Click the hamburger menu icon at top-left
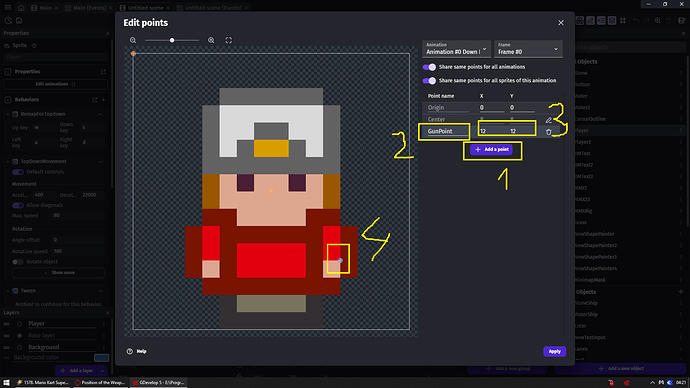 pyautogui.click(x=8, y=7)
